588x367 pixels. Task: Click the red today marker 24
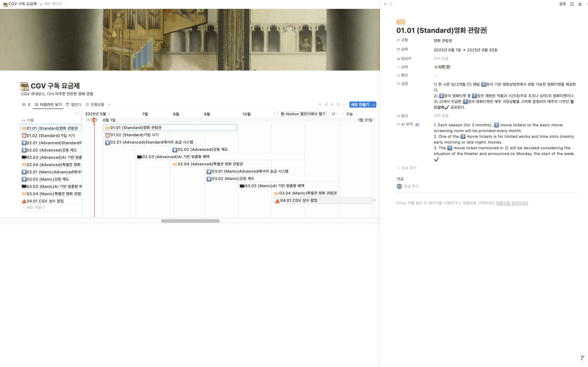[94, 120]
